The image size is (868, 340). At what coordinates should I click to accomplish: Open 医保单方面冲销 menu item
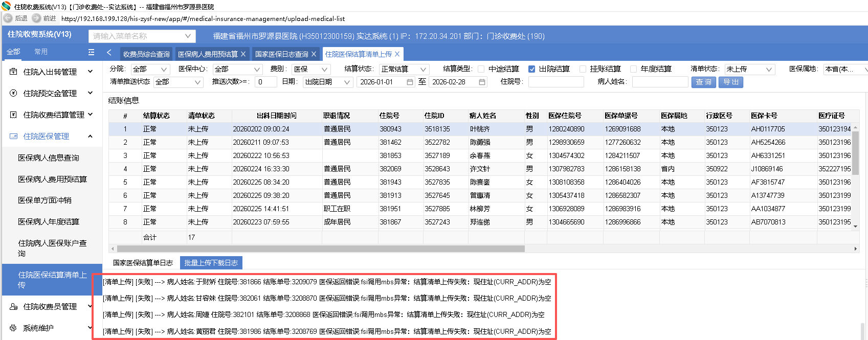pos(44,200)
